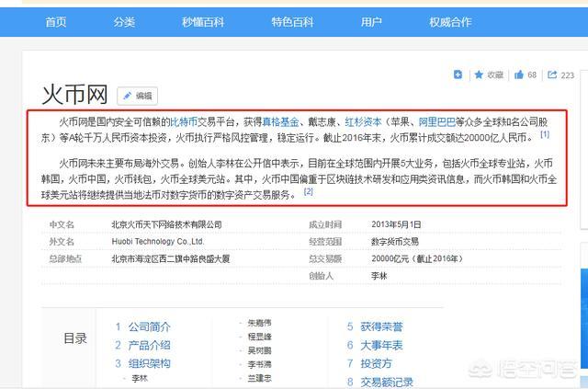This screenshot has height=389, width=588.
Task: Jump to 公司简介 in the table of contents
Action: pos(149,326)
